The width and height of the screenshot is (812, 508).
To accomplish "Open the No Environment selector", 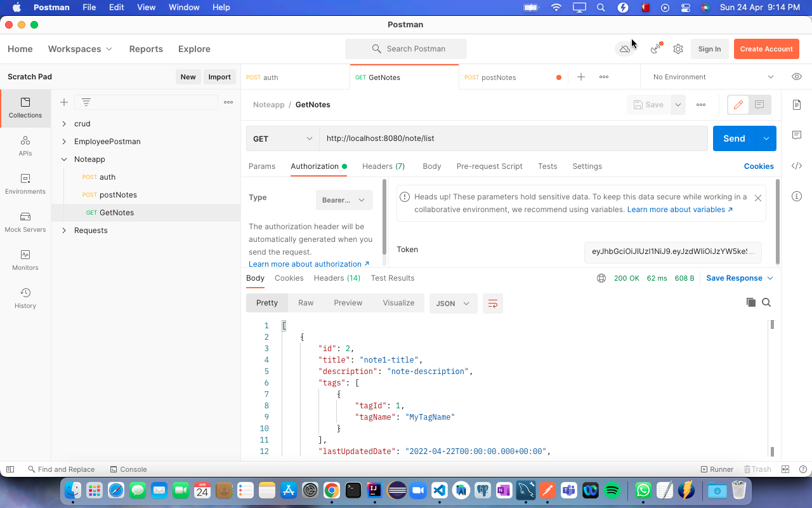I will [714, 77].
